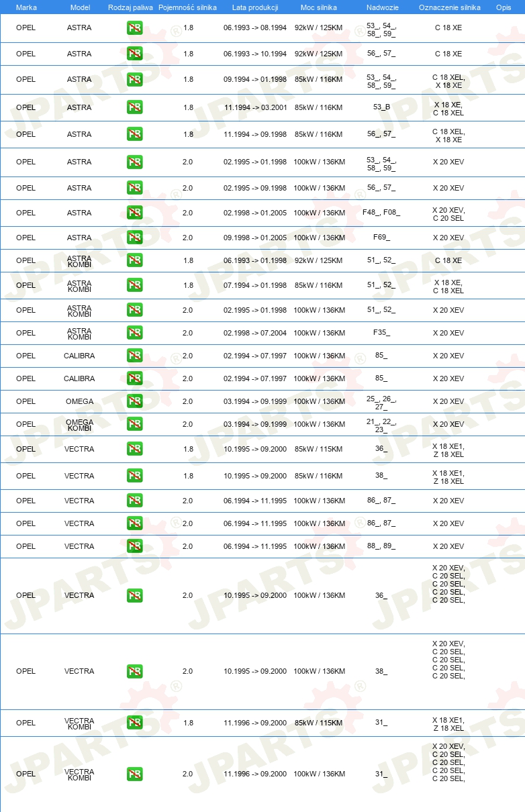525x812 pixels.
Task: Click the Marka column header
Action: [x=26, y=7]
